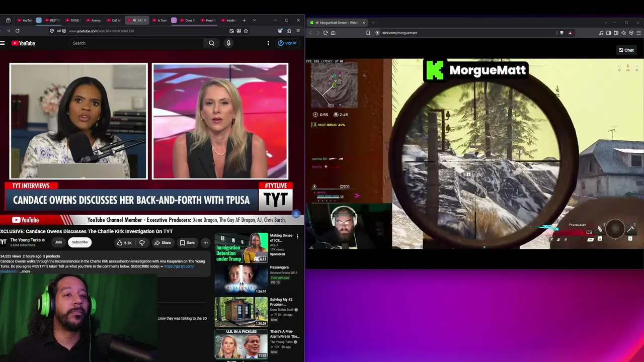Open the go.tyt.com link in description
Viewport: 644px width, 362px height.
click(x=179, y=266)
